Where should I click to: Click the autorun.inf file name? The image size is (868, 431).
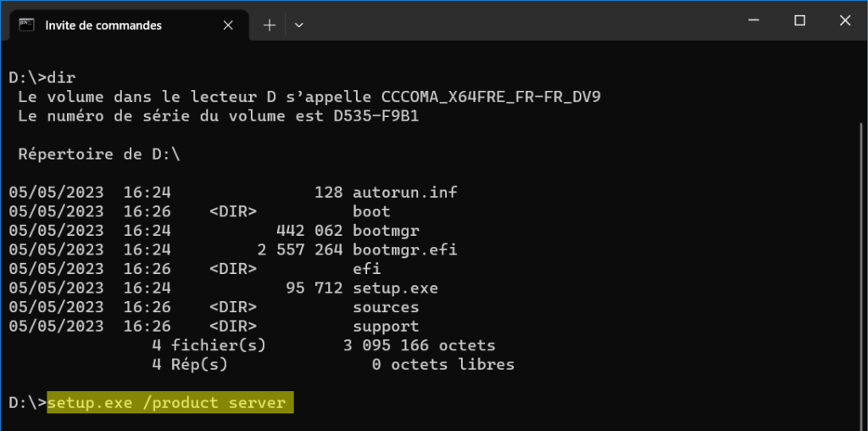tap(404, 193)
